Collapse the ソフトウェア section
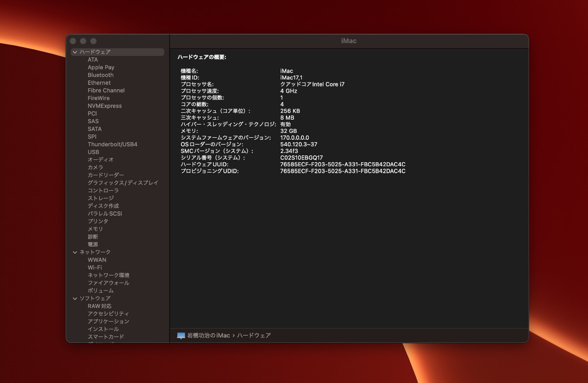The height and width of the screenshot is (383, 588). pos(75,298)
